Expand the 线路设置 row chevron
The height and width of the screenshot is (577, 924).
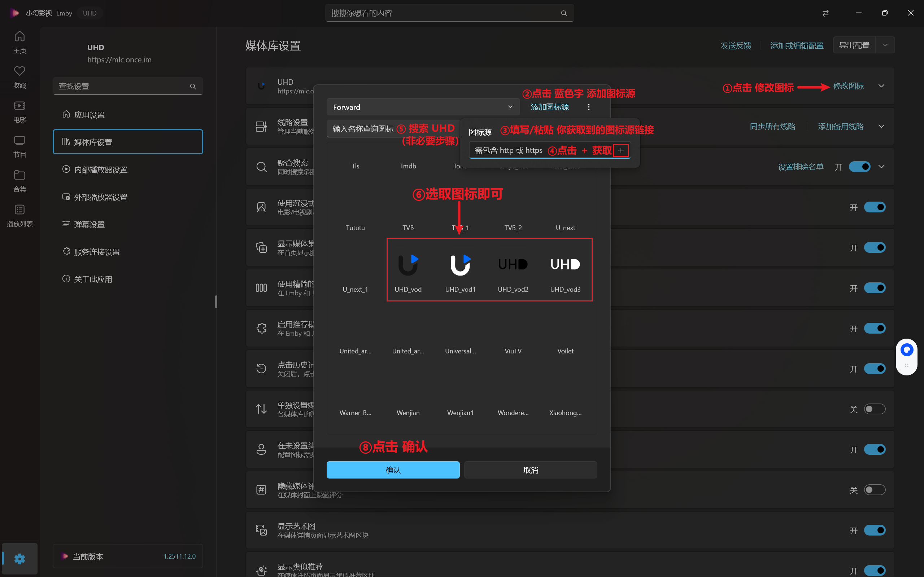pos(881,126)
